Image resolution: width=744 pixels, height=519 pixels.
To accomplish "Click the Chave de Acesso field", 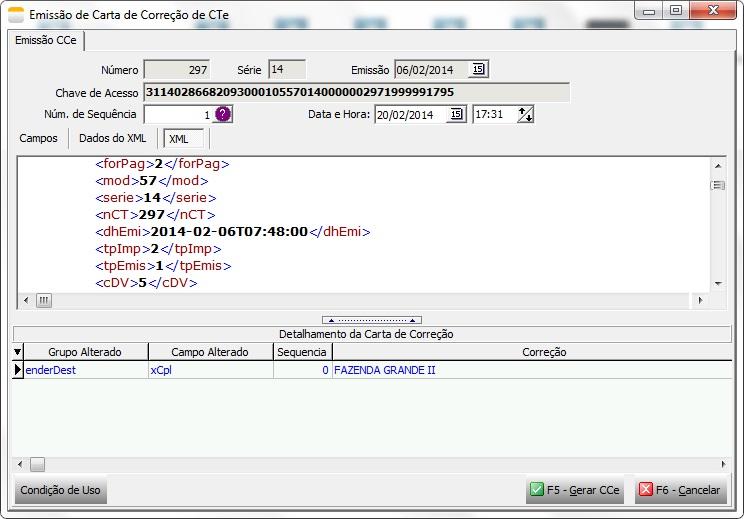I will [356, 92].
